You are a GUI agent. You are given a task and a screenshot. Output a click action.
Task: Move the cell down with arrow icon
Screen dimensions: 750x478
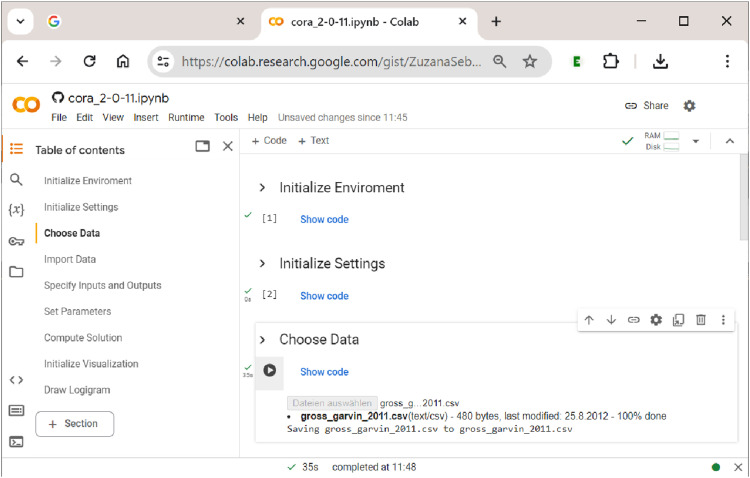pyautogui.click(x=611, y=320)
